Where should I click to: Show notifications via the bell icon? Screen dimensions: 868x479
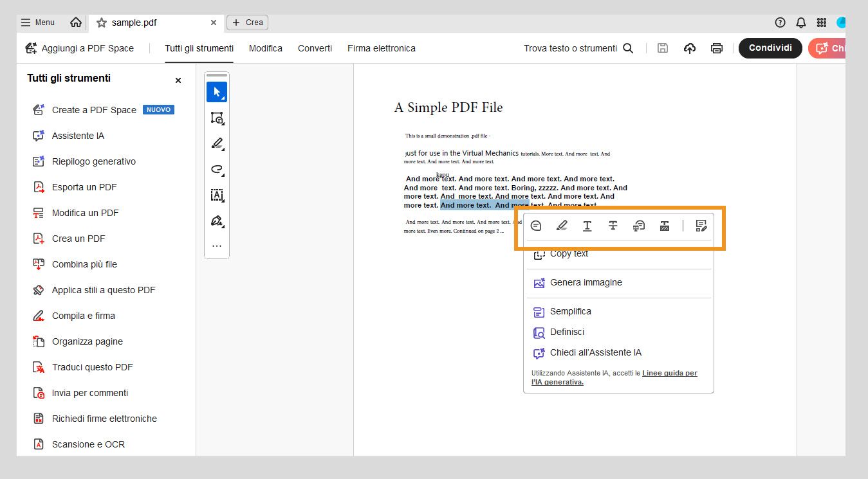coord(801,23)
